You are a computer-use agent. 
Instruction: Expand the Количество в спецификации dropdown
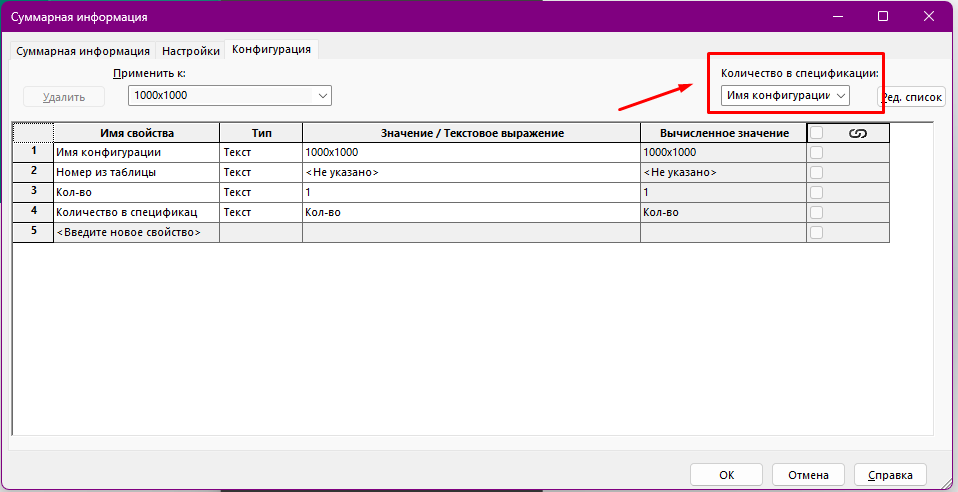coord(785,95)
